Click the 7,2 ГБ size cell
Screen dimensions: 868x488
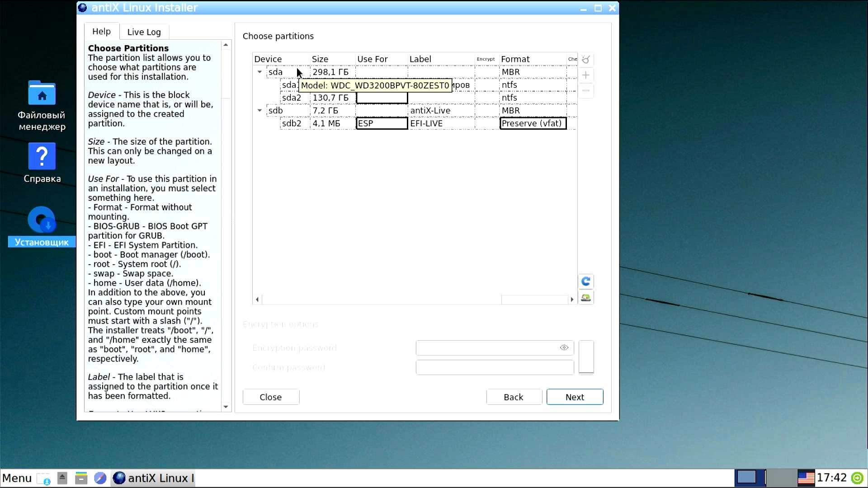[x=333, y=110]
